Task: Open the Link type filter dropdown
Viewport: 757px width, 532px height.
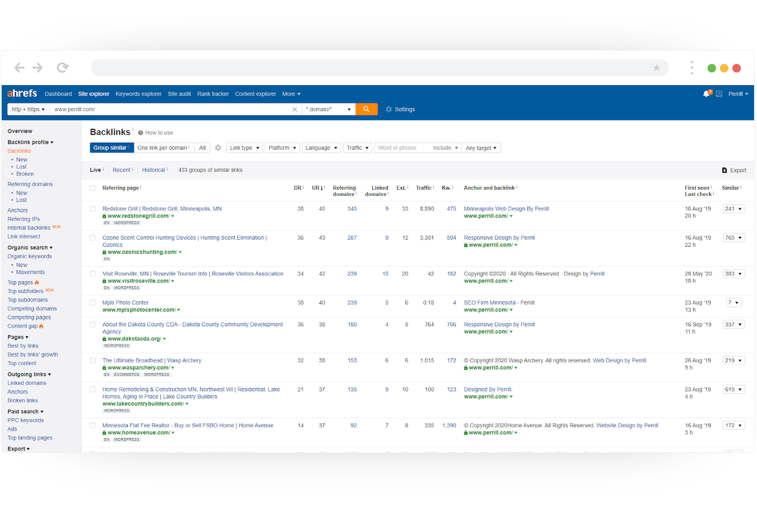Action: click(x=244, y=148)
